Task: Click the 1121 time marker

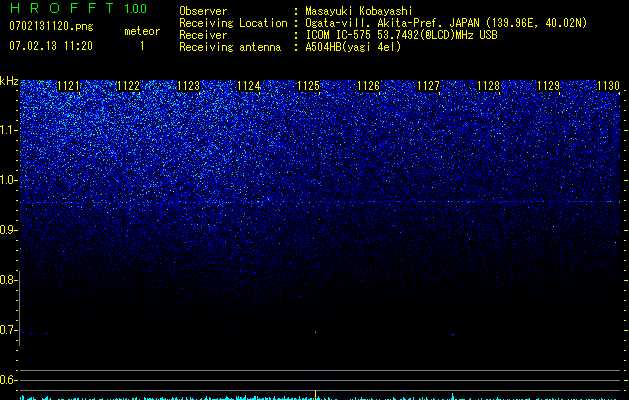Action: point(69,86)
